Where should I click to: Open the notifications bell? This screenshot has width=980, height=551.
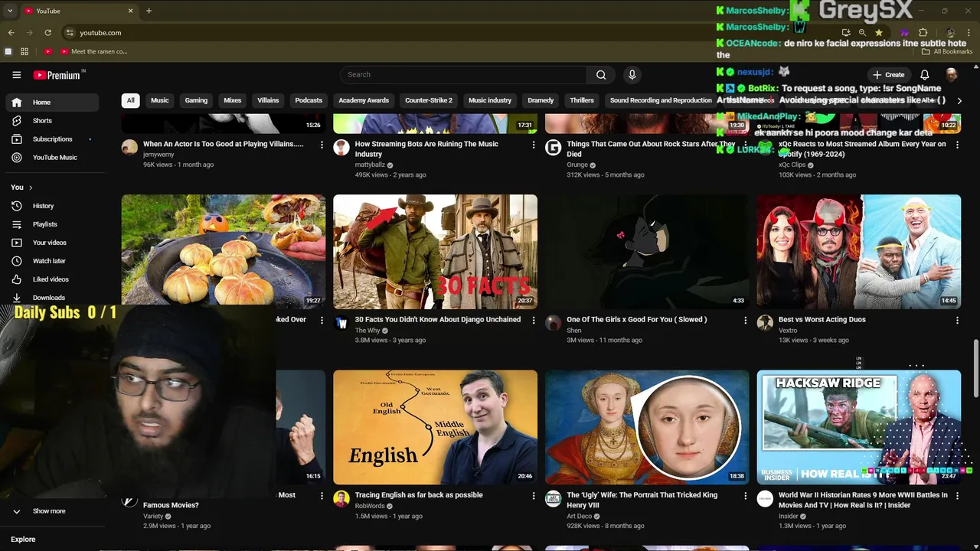click(x=924, y=75)
